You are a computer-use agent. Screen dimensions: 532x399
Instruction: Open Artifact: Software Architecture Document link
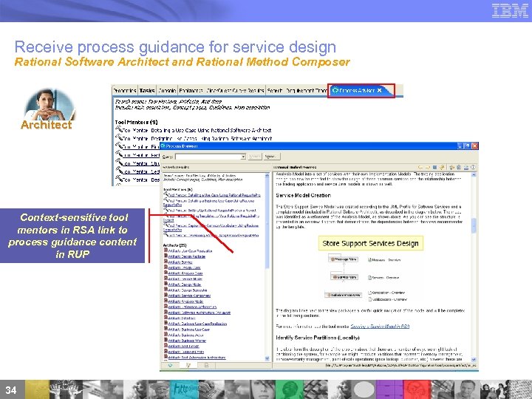tap(199, 313)
